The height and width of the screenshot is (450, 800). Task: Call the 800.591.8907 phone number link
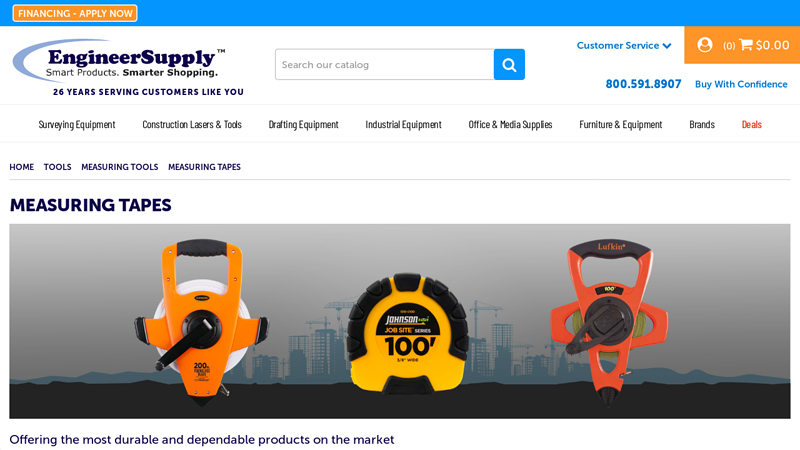click(643, 84)
